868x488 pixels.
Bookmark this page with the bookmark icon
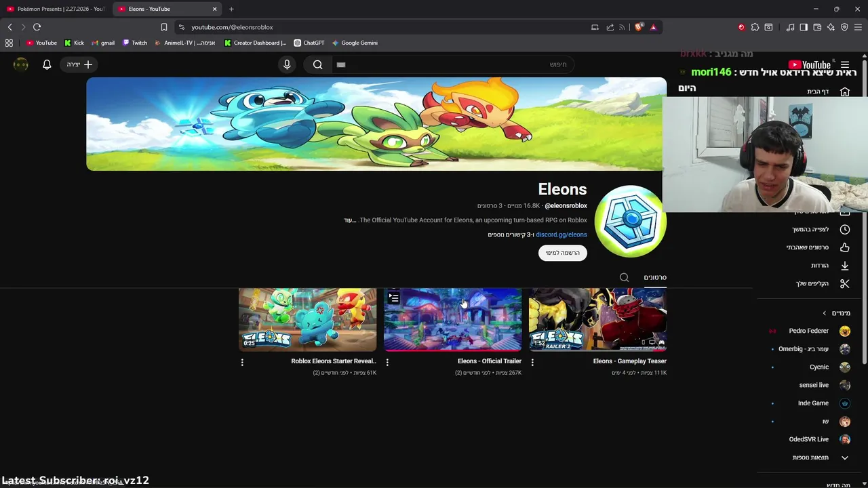tap(163, 27)
